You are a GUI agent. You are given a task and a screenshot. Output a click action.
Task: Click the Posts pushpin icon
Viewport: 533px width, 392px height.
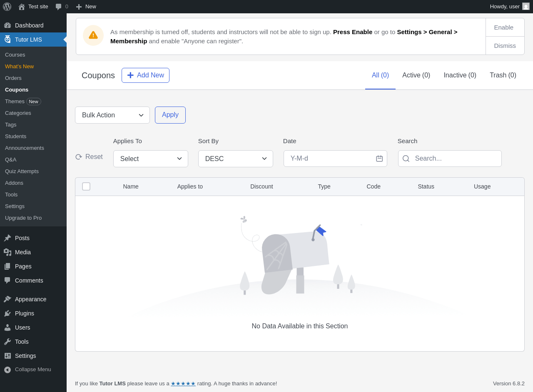point(7,238)
